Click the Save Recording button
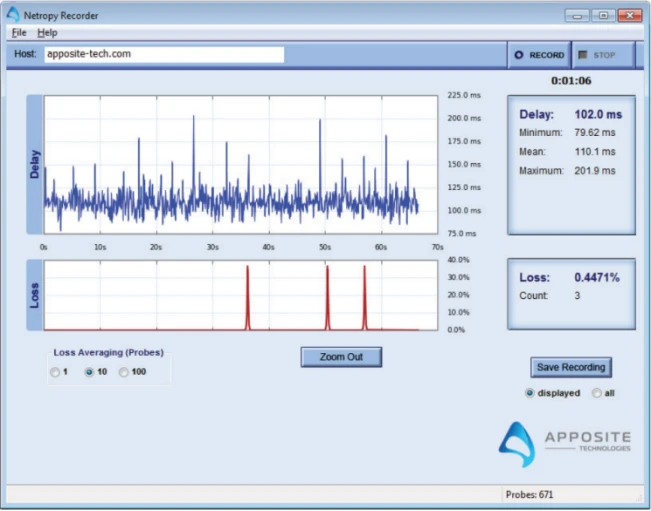The width and height of the screenshot is (651, 511). click(570, 367)
